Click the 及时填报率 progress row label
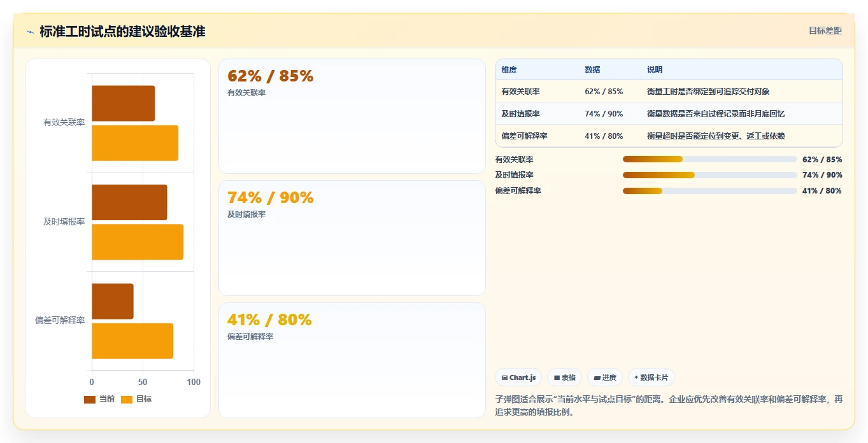868x443 pixels. click(x=515, y=175)
